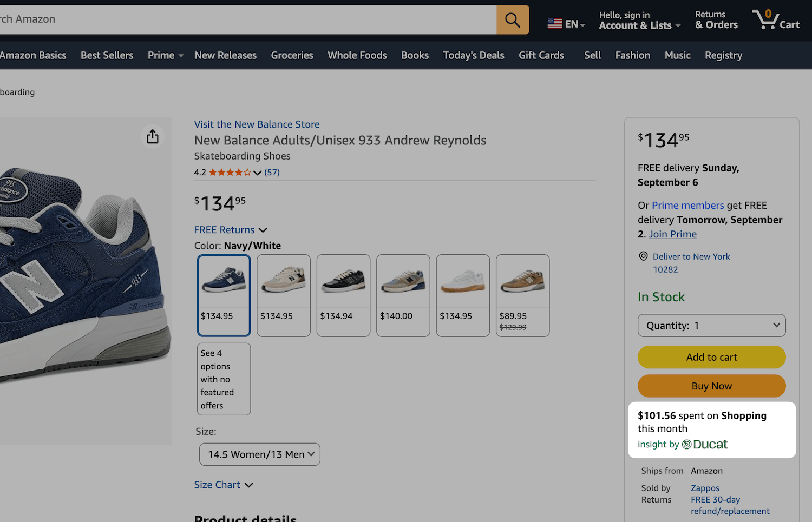The height and width of the screenshot is (522, 812).
Task: Click the location pin delivery icon
Action: point(643,256)
